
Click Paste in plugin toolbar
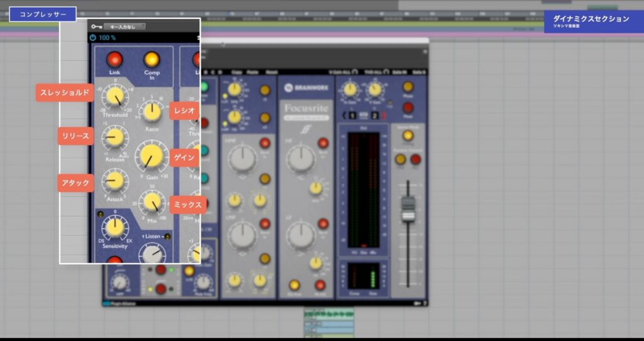(x=254, y=72)
